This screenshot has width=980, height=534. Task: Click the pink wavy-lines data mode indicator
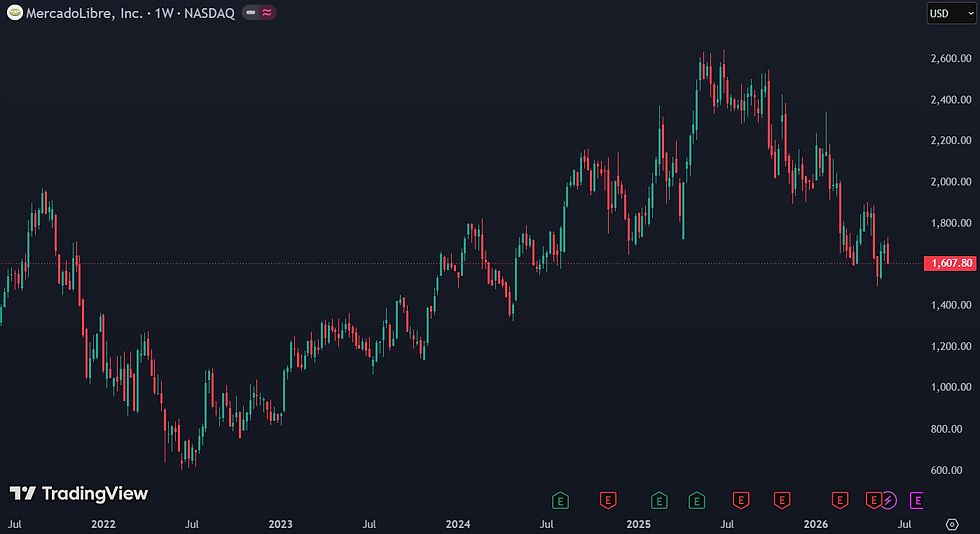[x=267, y=13]
